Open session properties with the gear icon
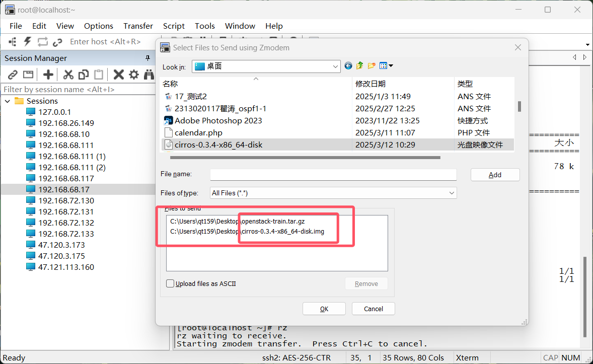The width and height of the screenshot is (593, 364). point(133,75)
